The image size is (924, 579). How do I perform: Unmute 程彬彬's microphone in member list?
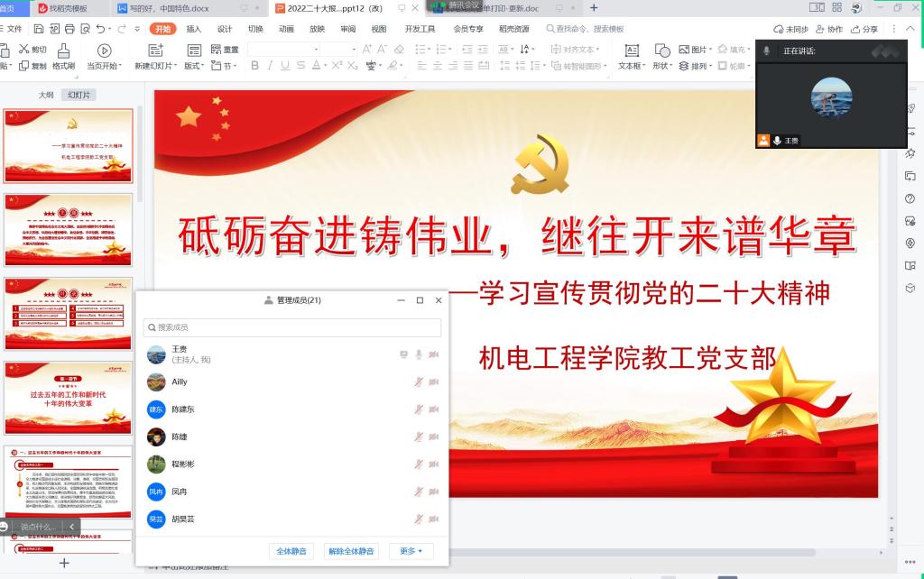pos(419,464)
